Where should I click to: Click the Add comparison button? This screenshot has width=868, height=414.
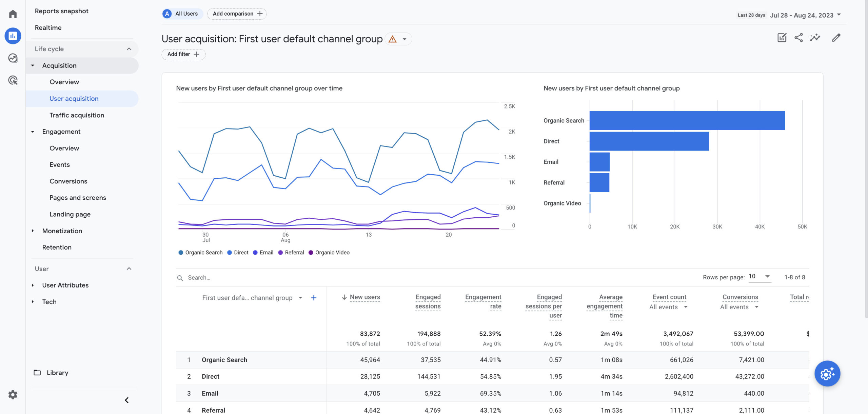(237, 14)
